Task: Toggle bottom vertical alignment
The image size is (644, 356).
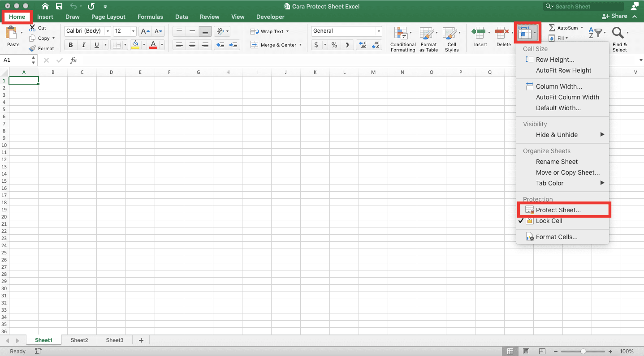Action: (x=205, y=31)
